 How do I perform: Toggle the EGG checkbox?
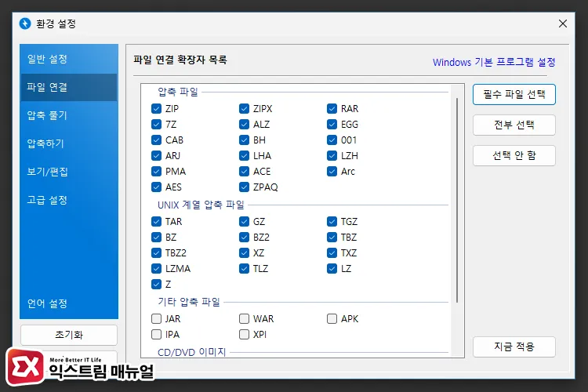coord(332,124)
